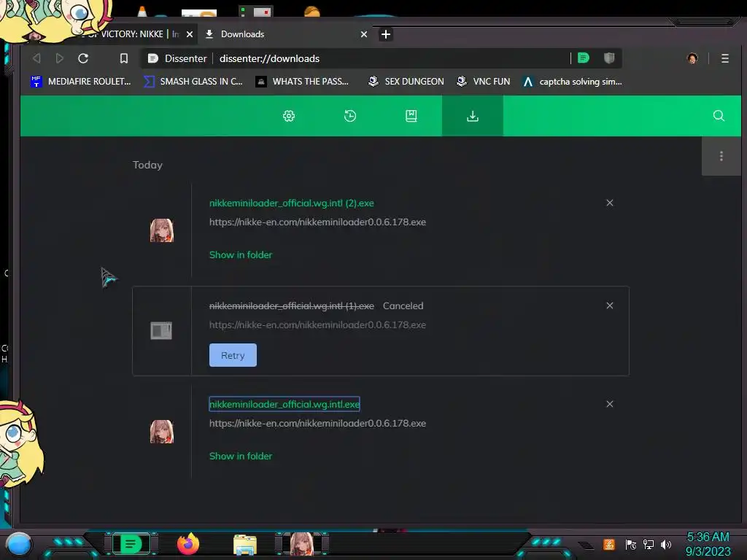Open WHATS THE PASS... bookmark
747x560 pixels.
[x=302, y=82]
